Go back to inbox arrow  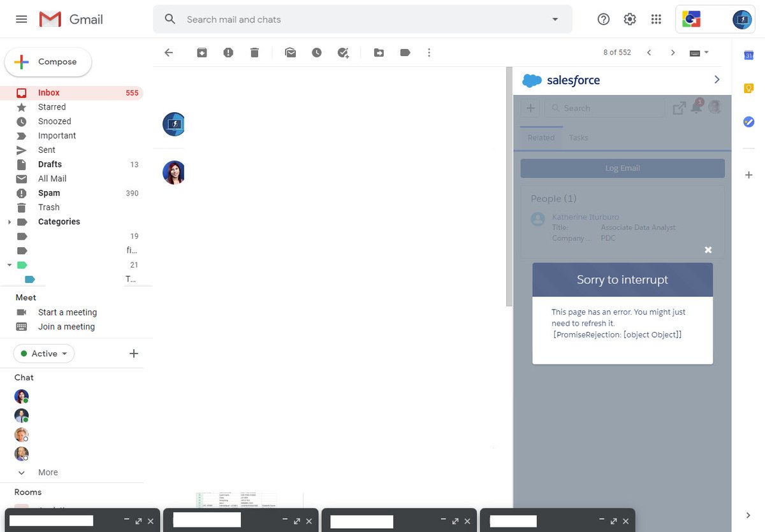(168, 52)
